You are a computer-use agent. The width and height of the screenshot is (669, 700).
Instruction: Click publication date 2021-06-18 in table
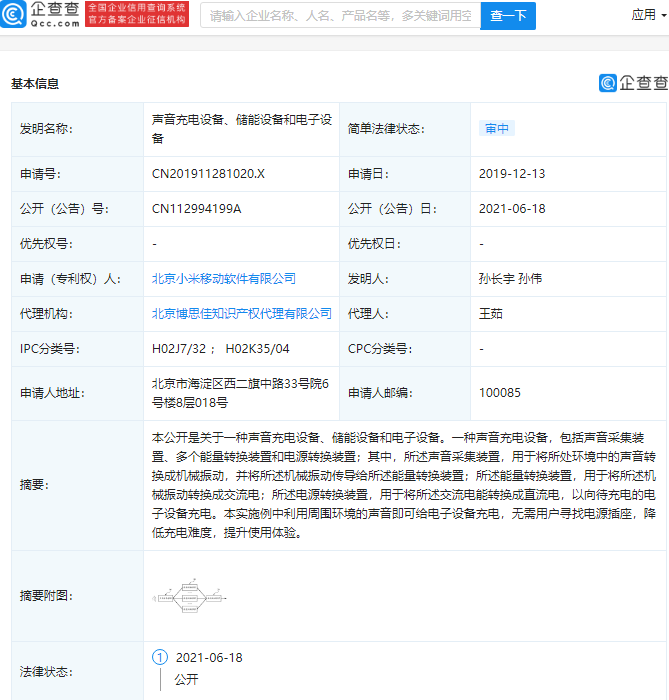512,208
